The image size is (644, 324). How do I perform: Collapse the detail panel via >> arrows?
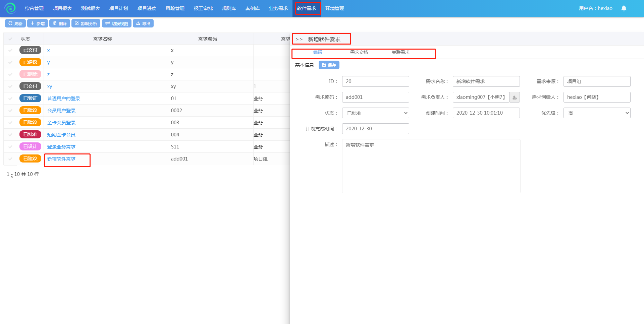pos(299,40)
